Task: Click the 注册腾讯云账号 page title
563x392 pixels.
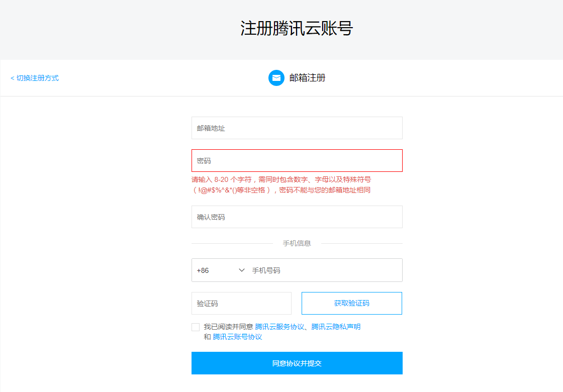Action: coord(297,29)
